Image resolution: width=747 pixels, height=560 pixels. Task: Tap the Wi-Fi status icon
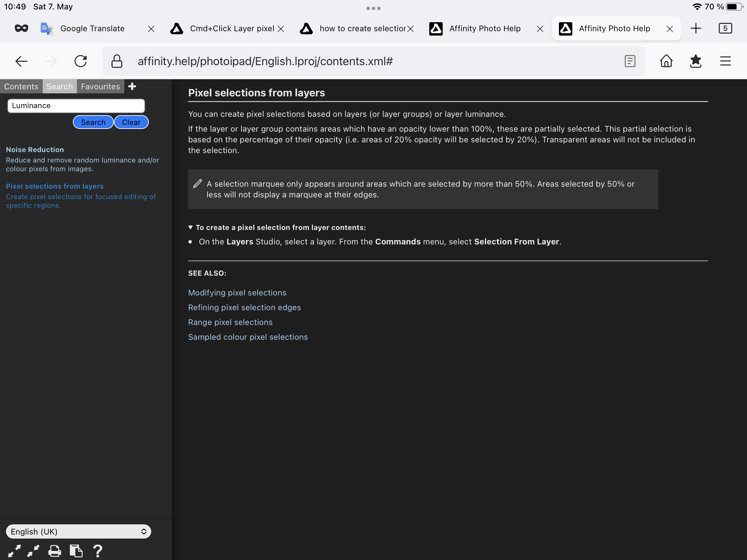coord(697,7)
